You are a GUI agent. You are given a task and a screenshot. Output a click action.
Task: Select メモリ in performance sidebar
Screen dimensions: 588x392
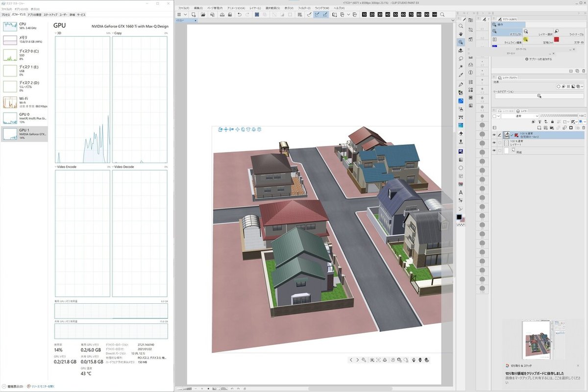coord(24,40)
